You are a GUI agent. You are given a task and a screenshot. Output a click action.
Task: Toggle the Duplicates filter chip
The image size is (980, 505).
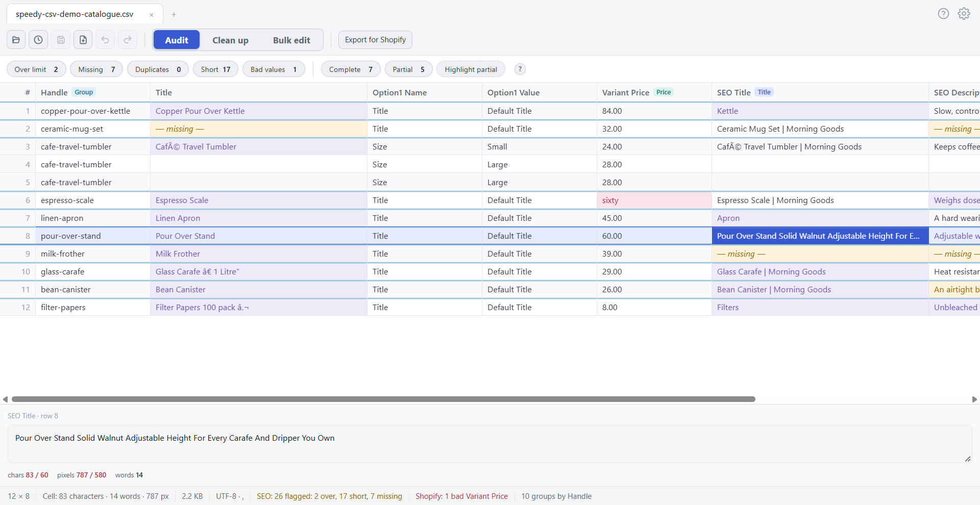point(158,69)
